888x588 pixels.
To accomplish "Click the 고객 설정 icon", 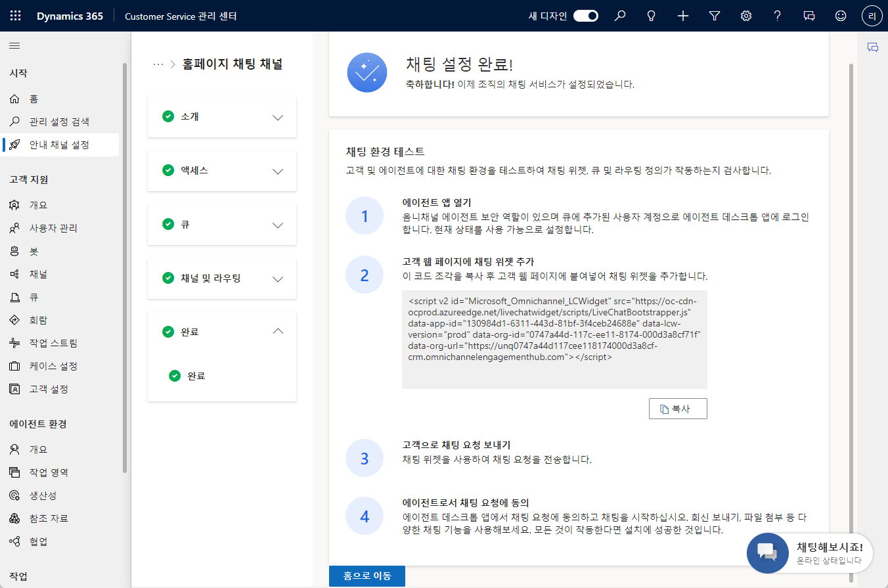I will click(14, 389).
